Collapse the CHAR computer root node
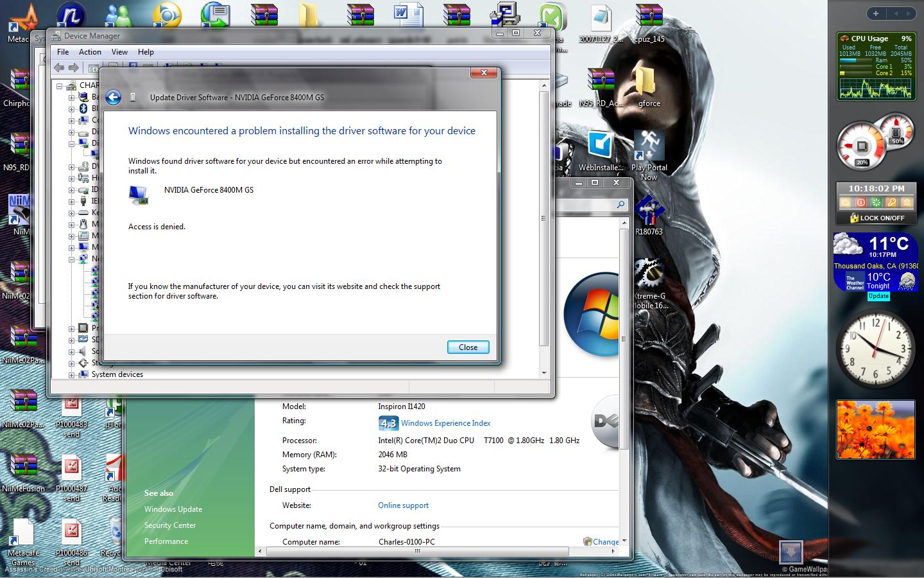924x578 pixels. 60,85
